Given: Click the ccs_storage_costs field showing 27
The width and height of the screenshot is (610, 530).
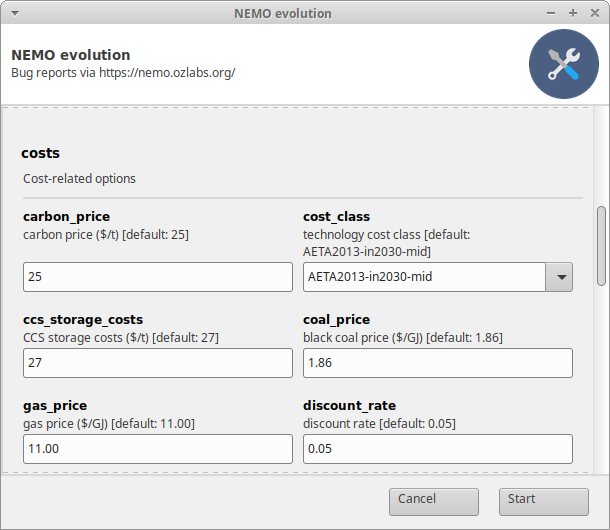Looking at the screenshot, I should coord(157,363).
